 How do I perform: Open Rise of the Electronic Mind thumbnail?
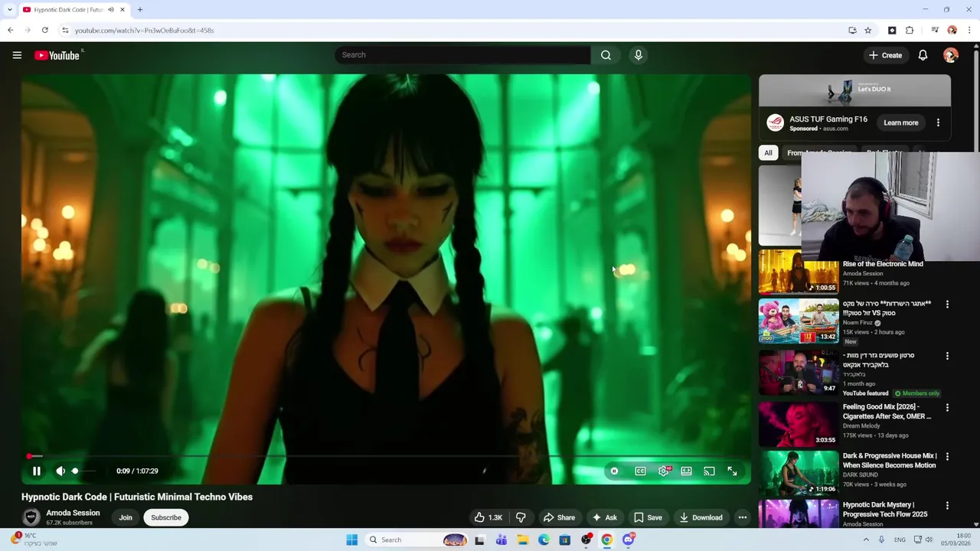click(x=799, y=272)
